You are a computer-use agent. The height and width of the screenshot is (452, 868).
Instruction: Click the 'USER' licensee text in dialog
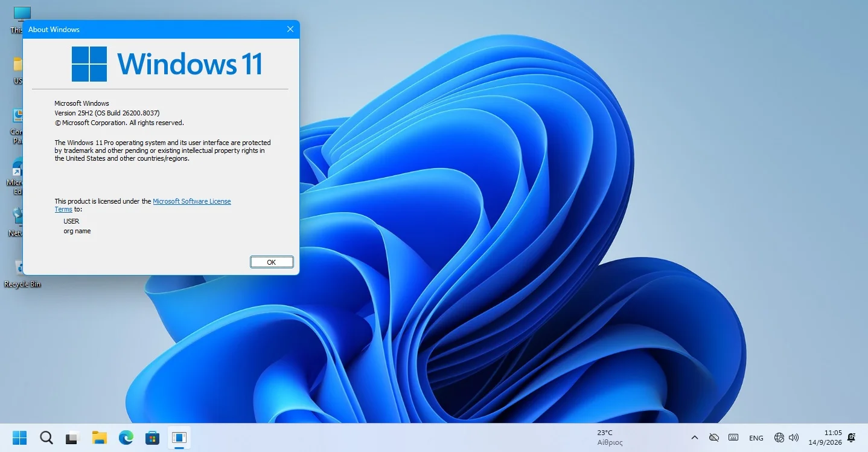click(x=71, y=221)
